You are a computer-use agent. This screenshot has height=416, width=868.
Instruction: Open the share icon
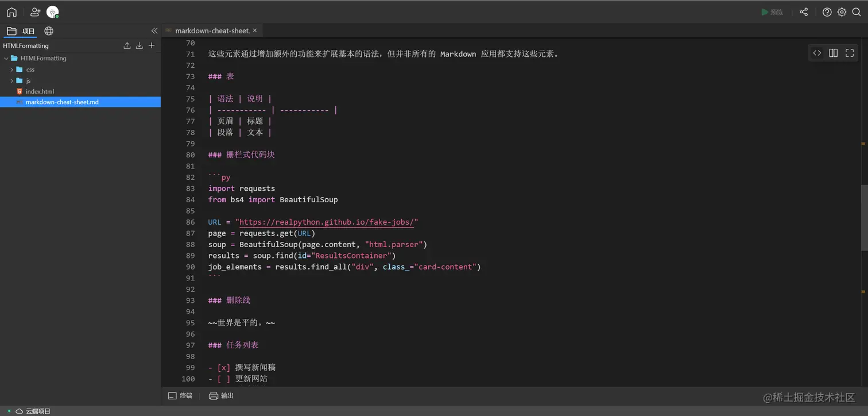click(804, 12)
